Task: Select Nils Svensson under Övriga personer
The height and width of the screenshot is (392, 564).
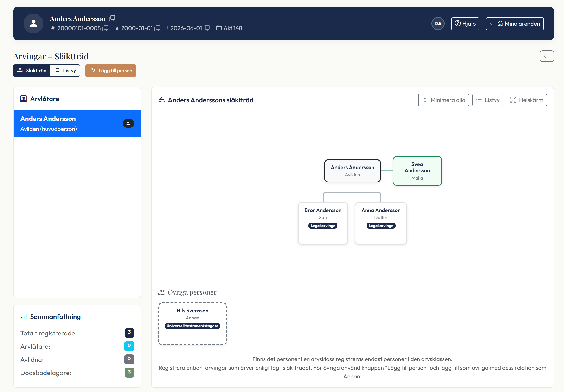Action: click(192, 324)
